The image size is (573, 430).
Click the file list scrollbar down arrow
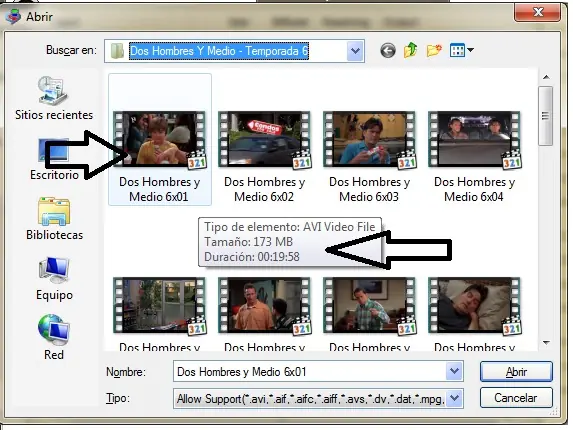pos(546,343)
